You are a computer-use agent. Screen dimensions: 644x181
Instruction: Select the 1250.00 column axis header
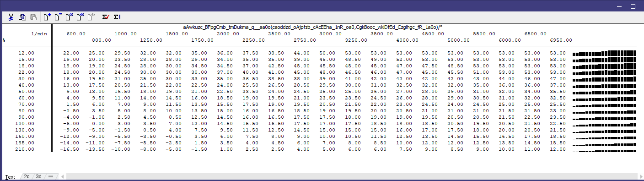[x=151, y=40]
